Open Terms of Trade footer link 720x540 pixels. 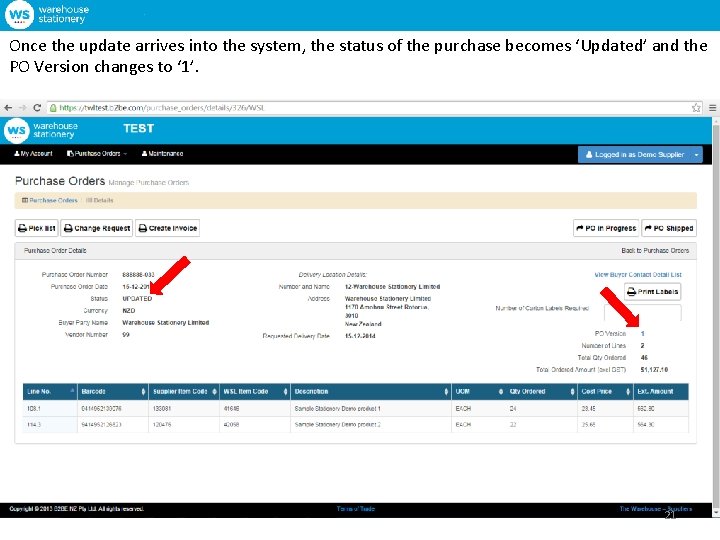pyautogui.click(x=355, y=509)
